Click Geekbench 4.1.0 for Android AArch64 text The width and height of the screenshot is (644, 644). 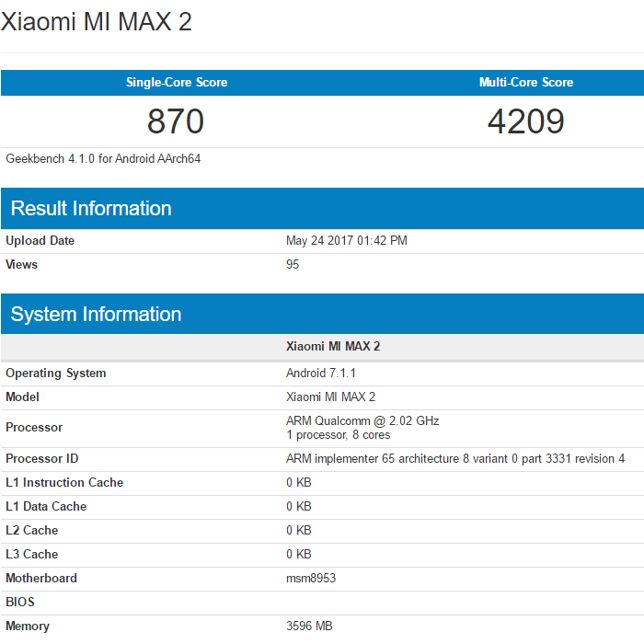[103, 159]
